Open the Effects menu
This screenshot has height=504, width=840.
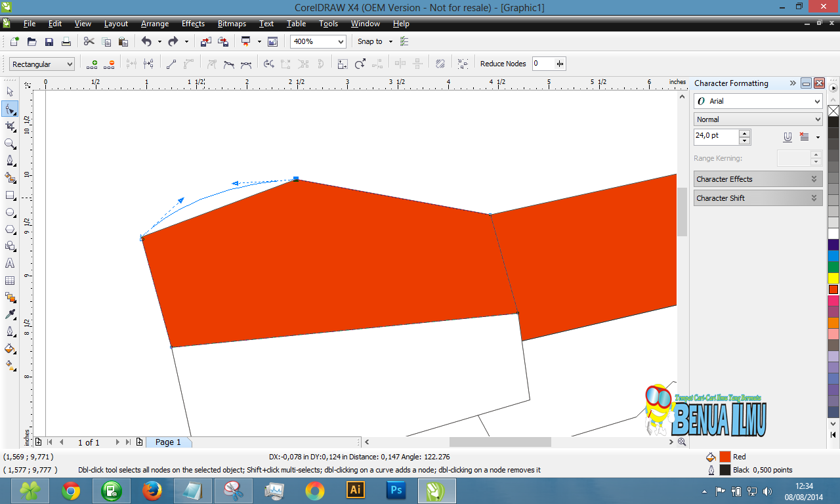tap(194, 24)
